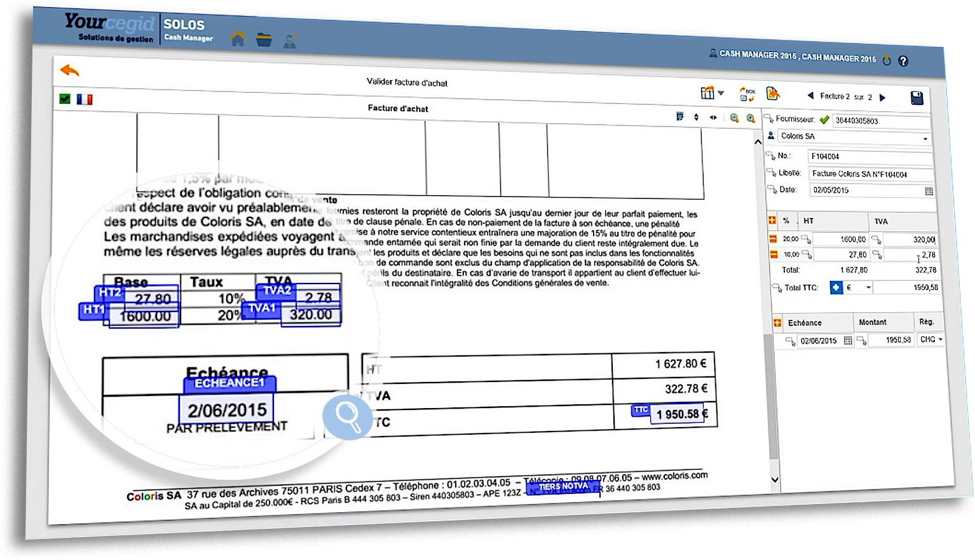Go to the previous facture

(810, 96)
